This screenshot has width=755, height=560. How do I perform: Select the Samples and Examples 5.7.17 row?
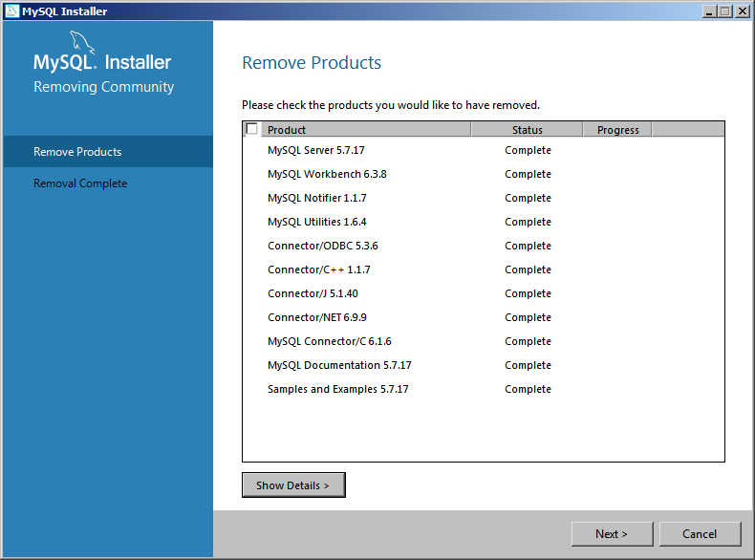point(484,389)
